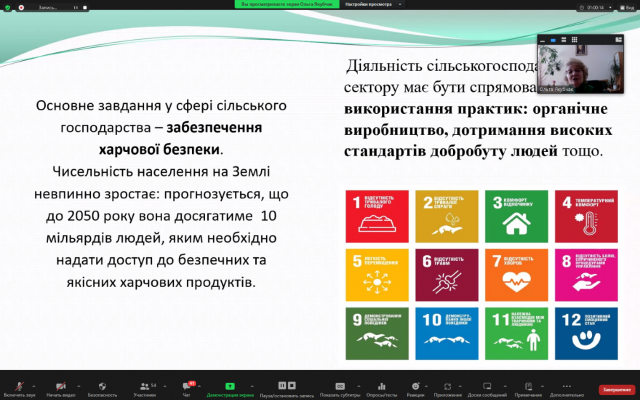This screenshot has height=400, width=640.
Task: Click the maroon tile number 6
Action: [x=447, y=275]
